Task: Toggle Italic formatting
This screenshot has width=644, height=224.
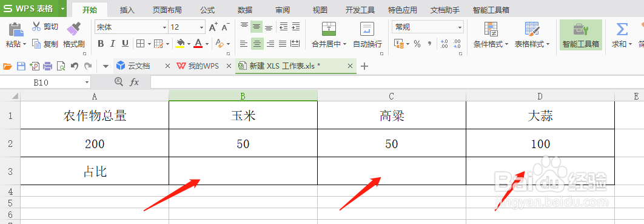Action: point(113,44)
